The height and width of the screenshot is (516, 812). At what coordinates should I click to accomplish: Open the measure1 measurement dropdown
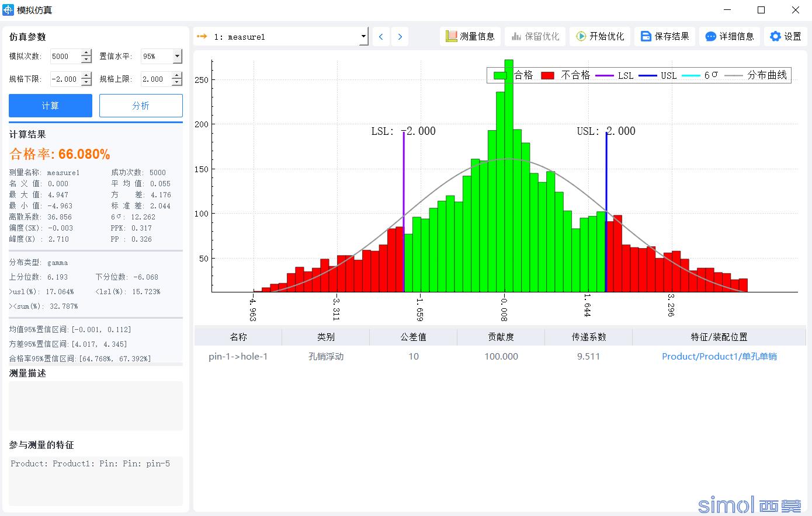click(x=363, y=37)
